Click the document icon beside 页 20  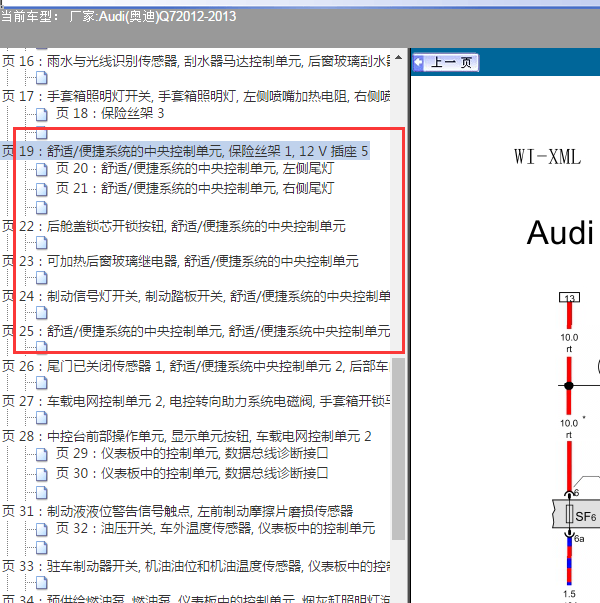[x=42, y=169]
